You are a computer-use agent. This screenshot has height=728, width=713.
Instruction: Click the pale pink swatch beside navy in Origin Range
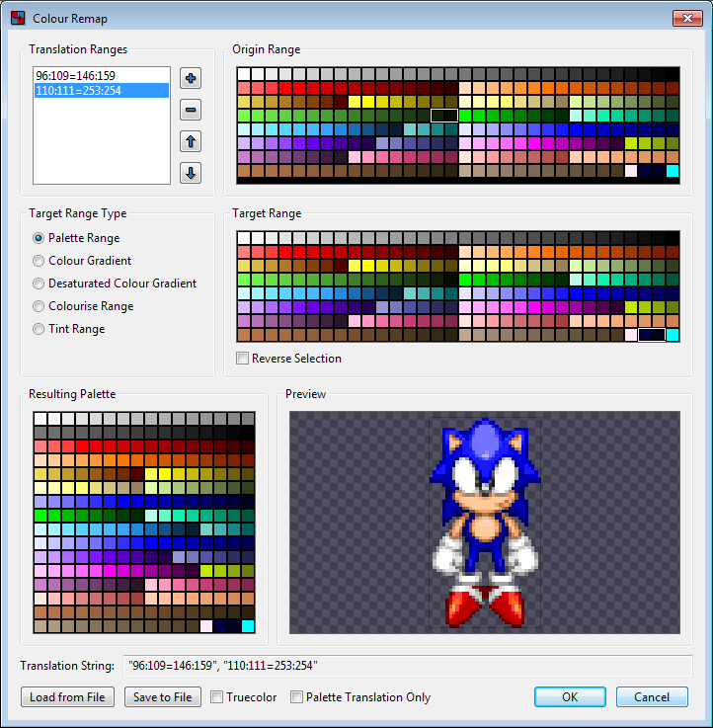coord(631,171)
